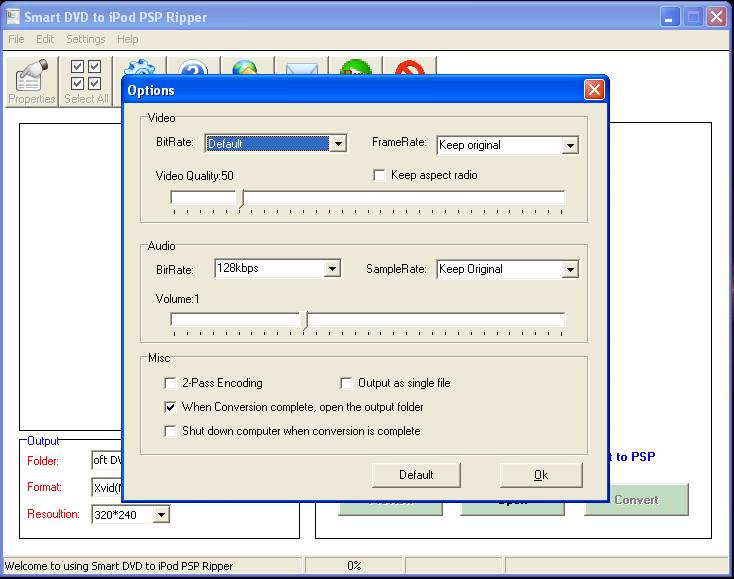Image resolution: width=734 pixels, height=579 pixels.
Task: Open the envelope email toolbar icon
Action: pos(301,68)
